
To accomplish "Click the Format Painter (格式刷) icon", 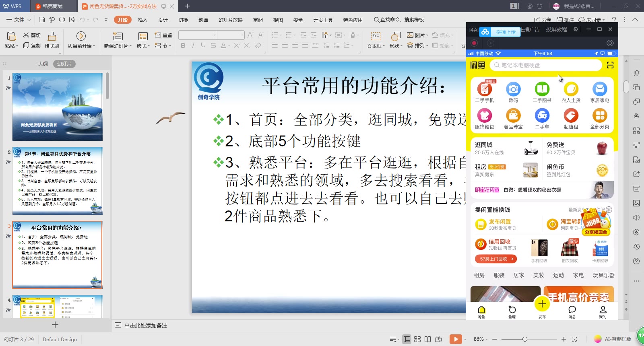I will (x=52, y=37).
